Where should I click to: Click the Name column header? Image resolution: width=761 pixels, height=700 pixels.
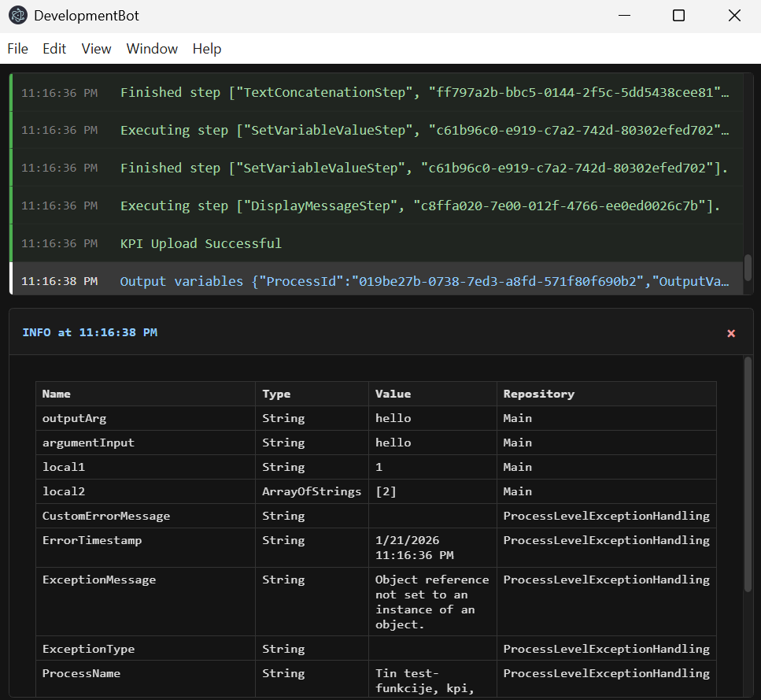point(57,394)
